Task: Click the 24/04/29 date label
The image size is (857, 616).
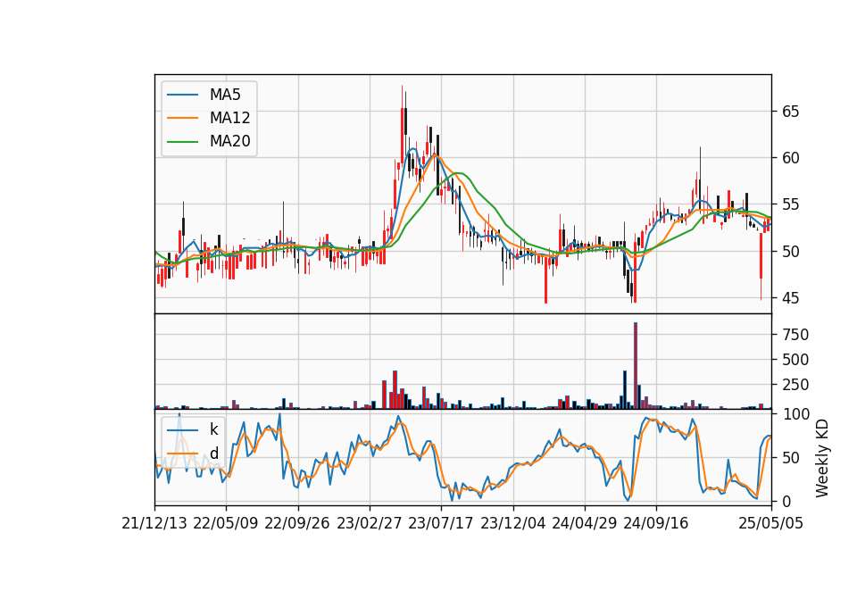Action: (x=585, y=523)
